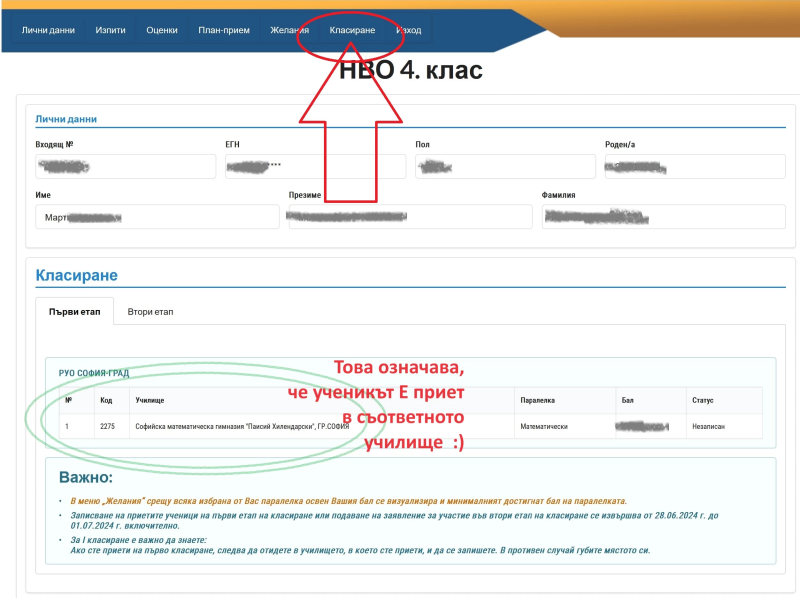Click the school name in the ranking row

click(x=242, y=426)
